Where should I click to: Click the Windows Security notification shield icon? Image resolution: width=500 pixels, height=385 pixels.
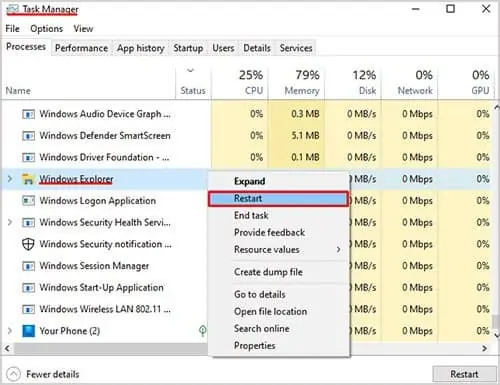28,244
